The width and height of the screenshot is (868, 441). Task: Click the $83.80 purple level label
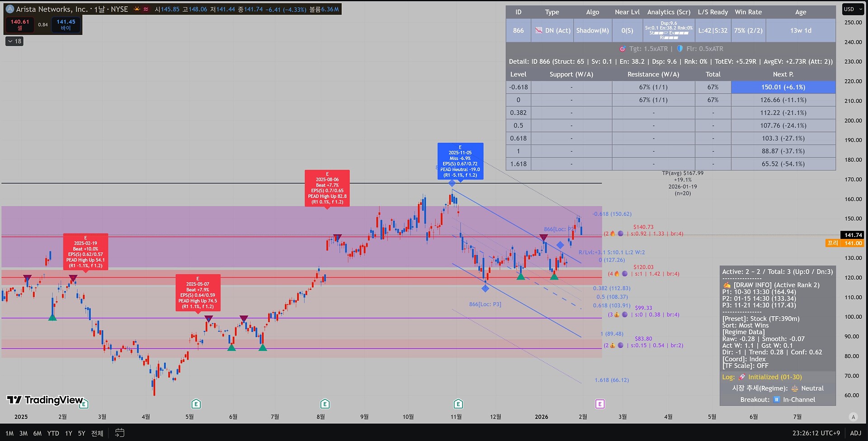click(643, 339)
